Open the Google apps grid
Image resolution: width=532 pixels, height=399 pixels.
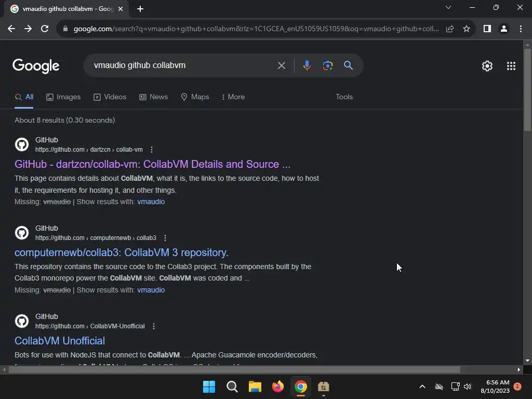[511, 66]
